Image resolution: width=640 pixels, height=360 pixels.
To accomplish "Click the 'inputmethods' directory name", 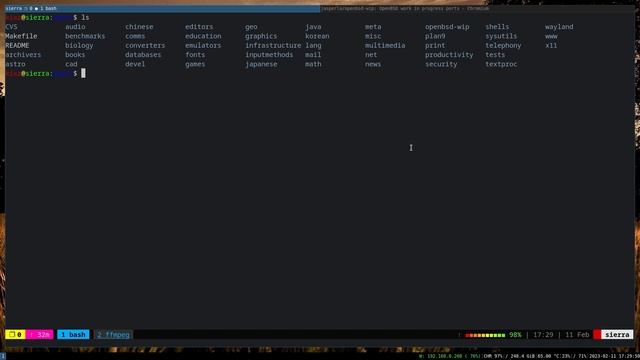I will [x=269, y=55].
